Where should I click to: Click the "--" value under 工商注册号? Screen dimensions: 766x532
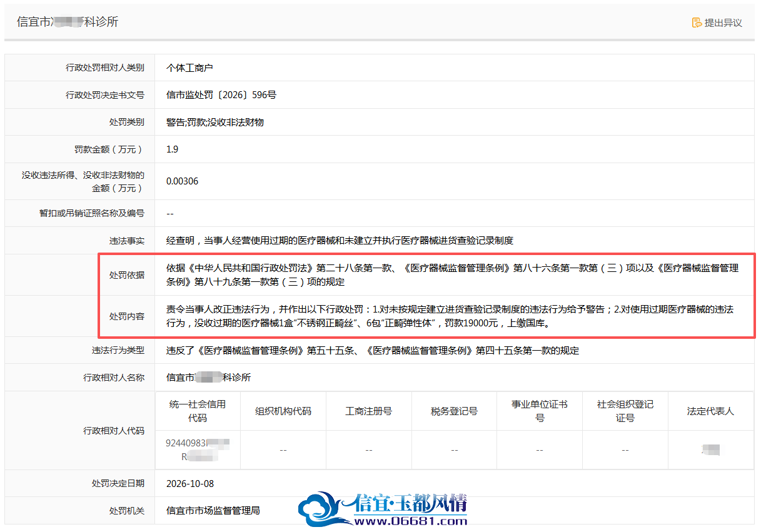click(x=369, y=450)
